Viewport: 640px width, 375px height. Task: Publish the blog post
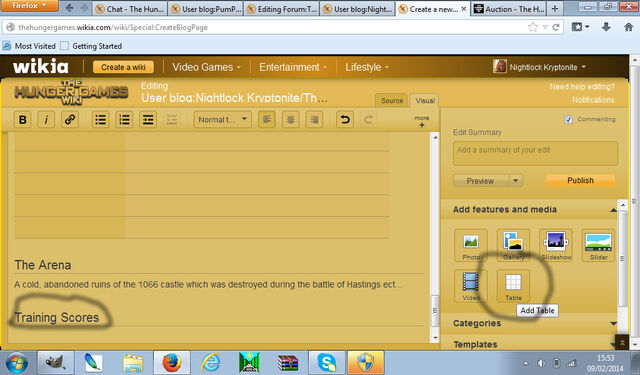click(580, 180)
